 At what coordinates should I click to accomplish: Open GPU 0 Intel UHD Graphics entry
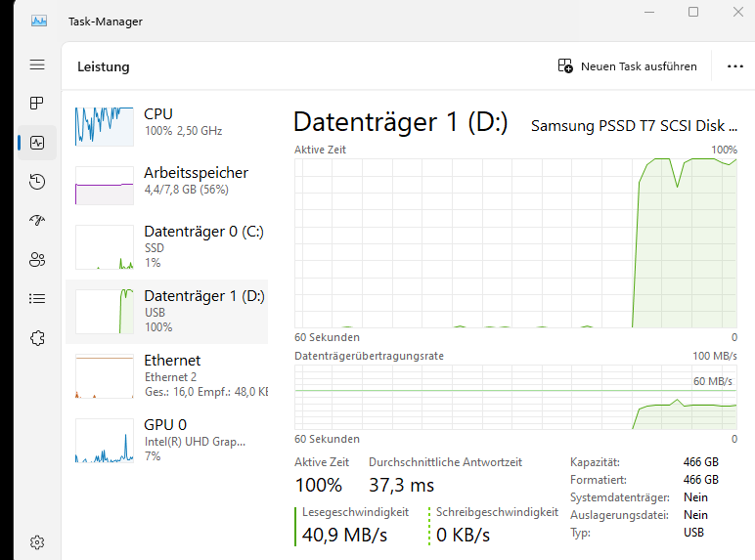pyautogui.click(x=166, y=440)
